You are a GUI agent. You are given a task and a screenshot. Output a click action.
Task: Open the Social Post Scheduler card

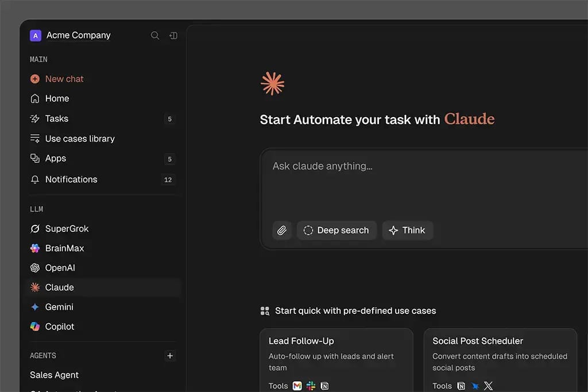click(500, 360)
